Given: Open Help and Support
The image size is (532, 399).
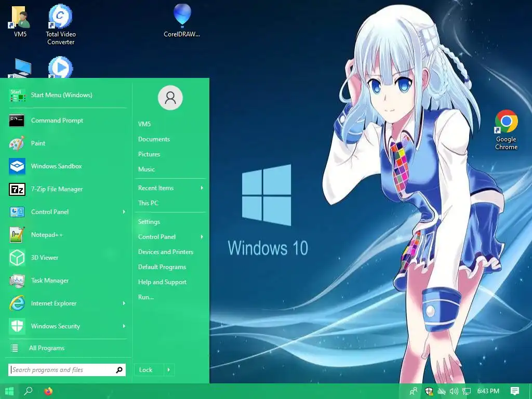Looking at the screenshot, I should [162, 282].
